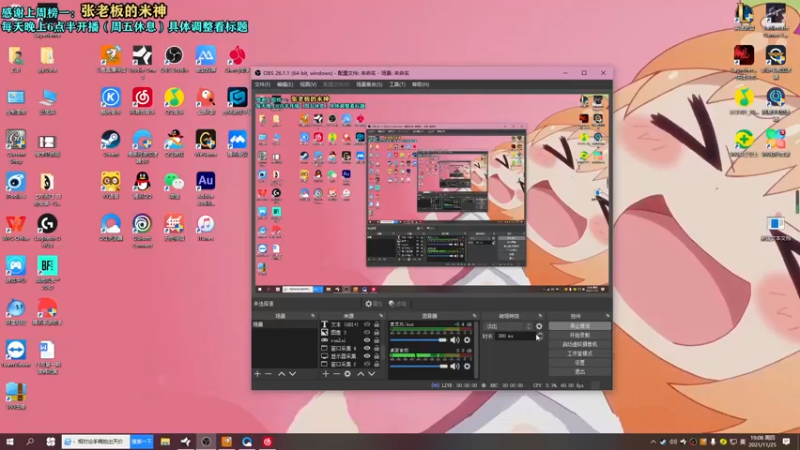
Task: Launch Logitech G HUB desktop icon
Action: coord(47,230)
